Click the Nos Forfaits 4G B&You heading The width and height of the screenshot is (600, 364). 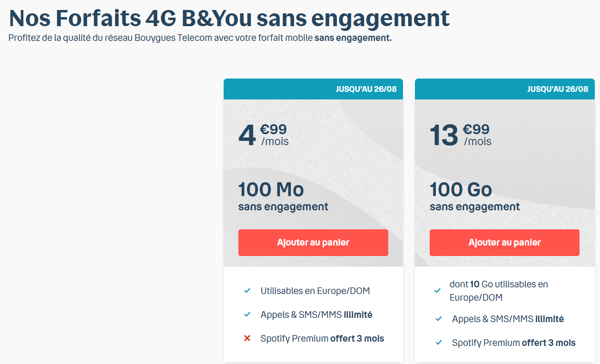click(229, 18)
